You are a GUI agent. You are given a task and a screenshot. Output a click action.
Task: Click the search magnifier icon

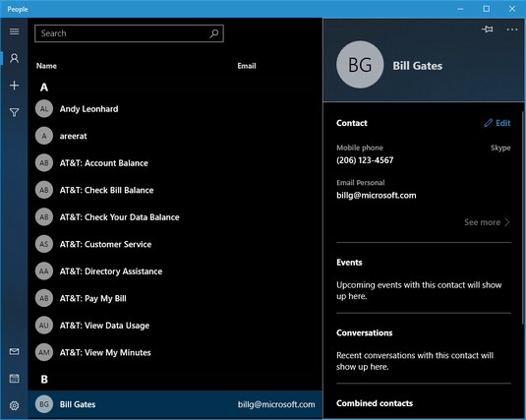pyautogui.click(x=214, y=33)
